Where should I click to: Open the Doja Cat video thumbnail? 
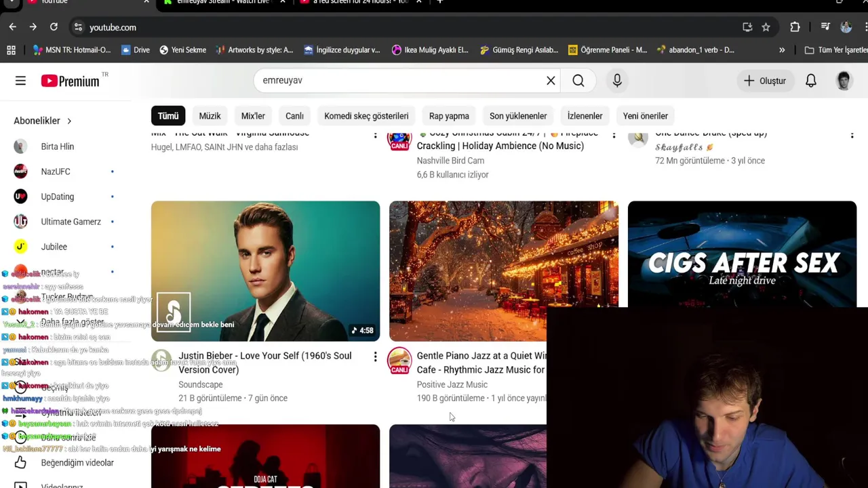(265, 456)
